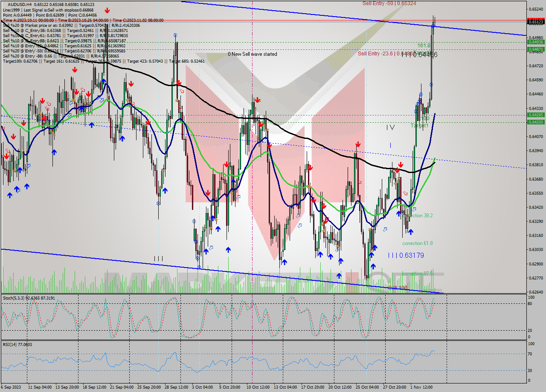Click the 0.62900 price axis label
Viewport: 546px width, 392px height.
(537, 264)
